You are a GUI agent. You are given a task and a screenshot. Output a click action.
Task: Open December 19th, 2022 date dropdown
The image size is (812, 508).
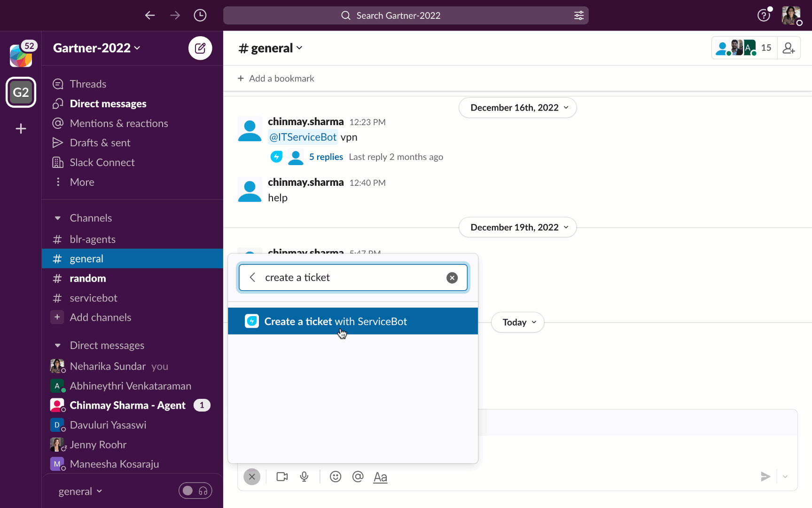pyautogui.click(x=518, y=227)
